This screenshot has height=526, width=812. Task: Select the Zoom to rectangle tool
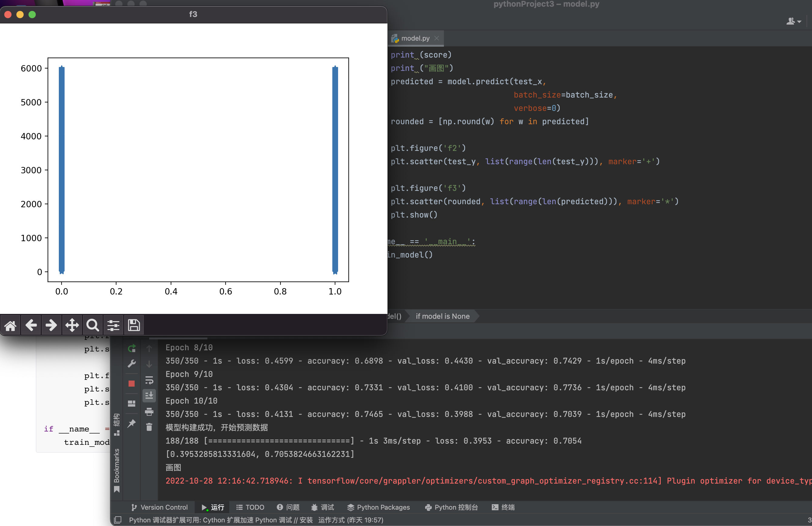pyautogui.click(x=92, y=325)
